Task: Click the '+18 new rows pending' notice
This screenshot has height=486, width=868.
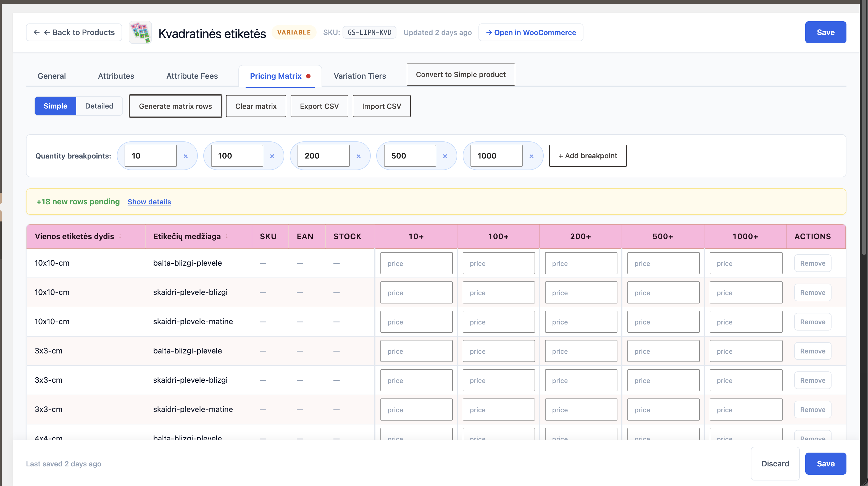Action: [x=78, y=201]
